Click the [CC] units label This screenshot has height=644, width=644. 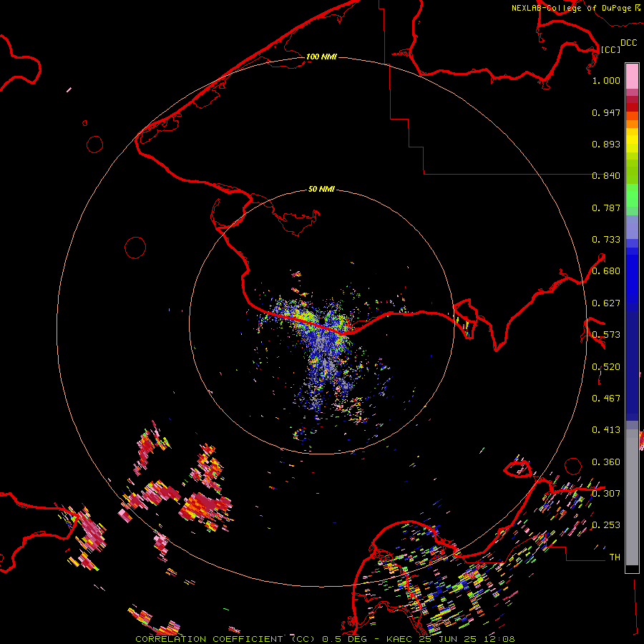click(x=610, y=49)
